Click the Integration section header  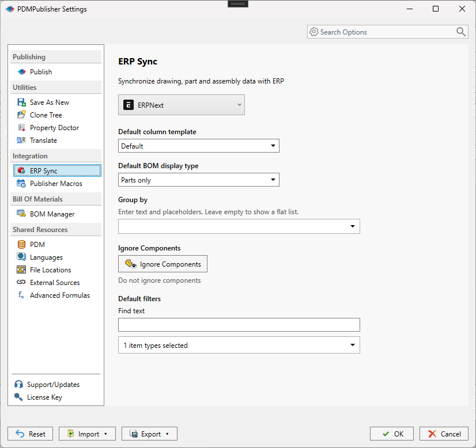(x=56, y=155)
